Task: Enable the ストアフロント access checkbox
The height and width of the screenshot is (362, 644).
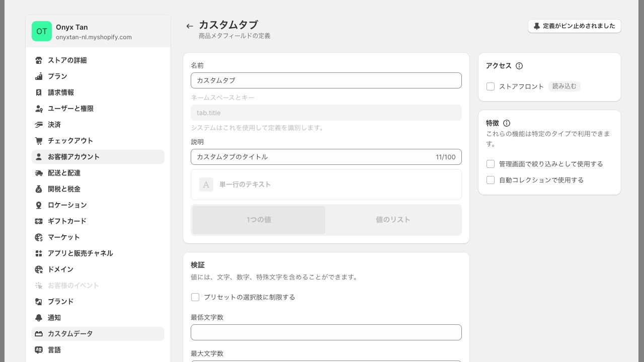Action: [491, 86]
